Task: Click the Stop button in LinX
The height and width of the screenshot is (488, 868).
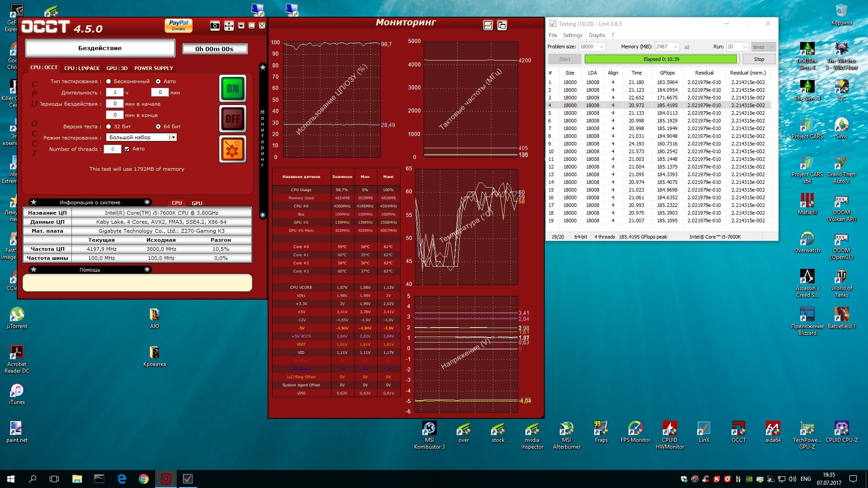Action: (x=759, y=59)
